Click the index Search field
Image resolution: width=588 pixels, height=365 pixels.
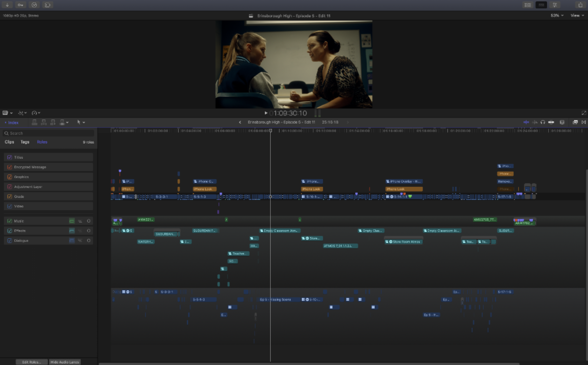[x=49, y=133]
